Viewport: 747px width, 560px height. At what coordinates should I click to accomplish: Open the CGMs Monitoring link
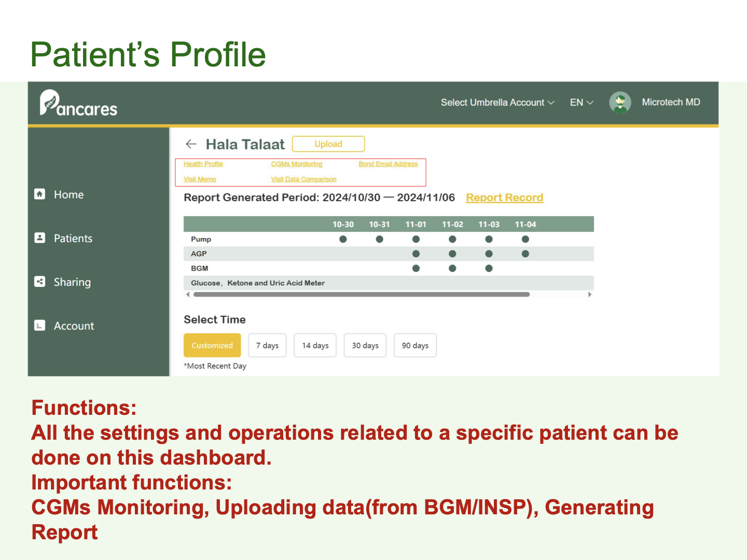[x=297, y=164]
